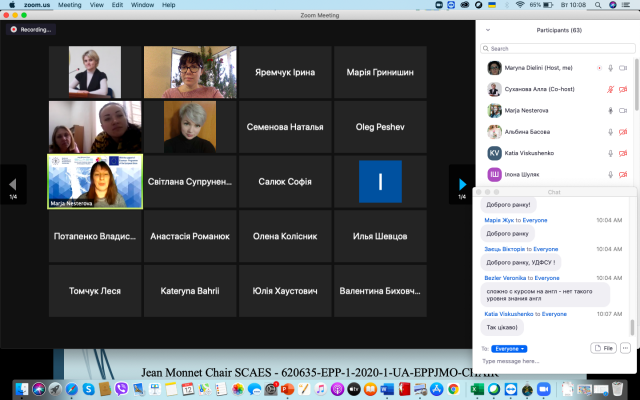Click the KV avatar for Katia Viskushenko
Image resolution: width=640 pixels, height=400 pixels.
[x=494, y=153]
